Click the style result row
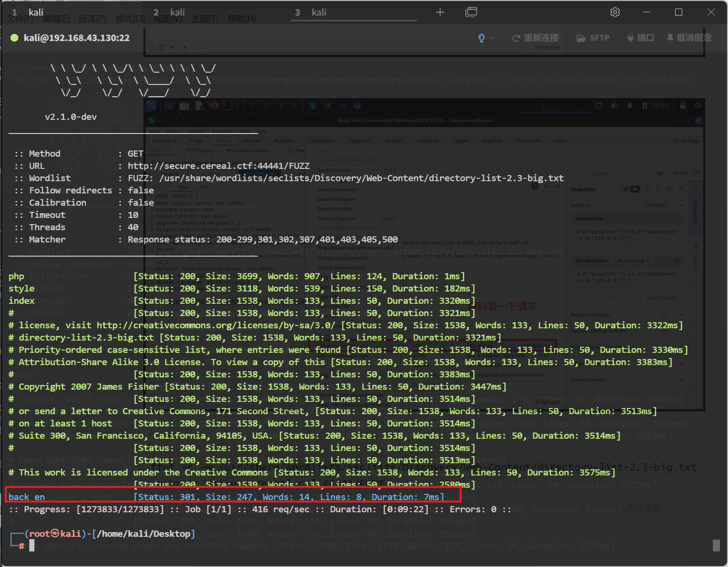 [242, 288]
